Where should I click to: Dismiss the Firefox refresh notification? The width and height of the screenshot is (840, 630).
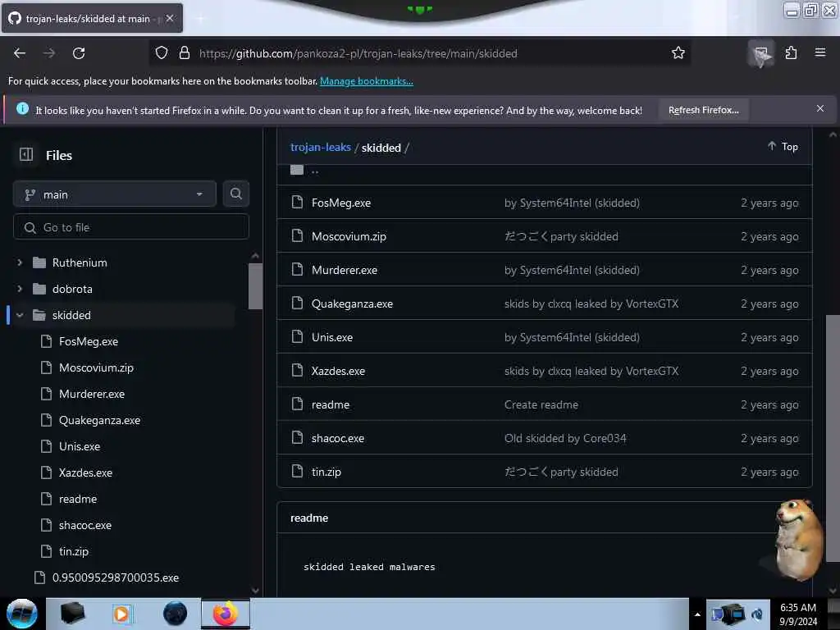tap(820, 108)
